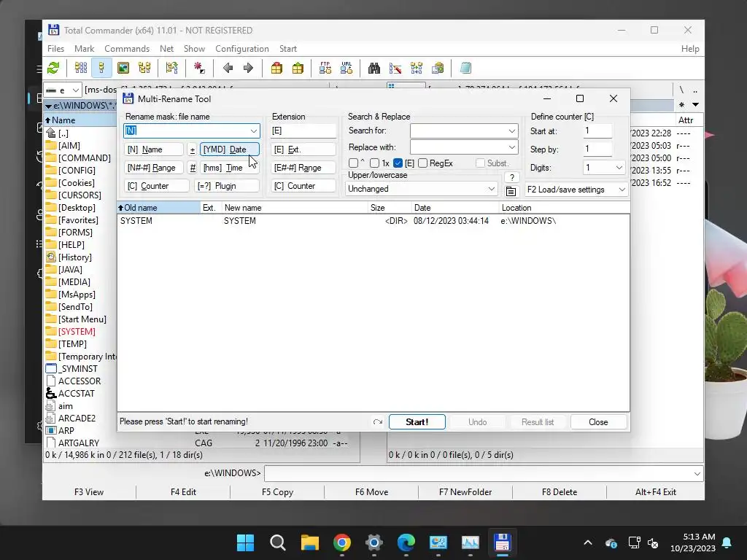Open File Explorer from taskbar
The image size is (747, 560).
point(309,542)
